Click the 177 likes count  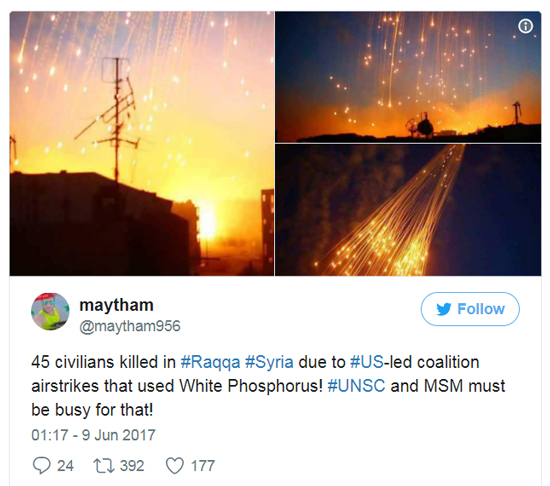[202, 466]
